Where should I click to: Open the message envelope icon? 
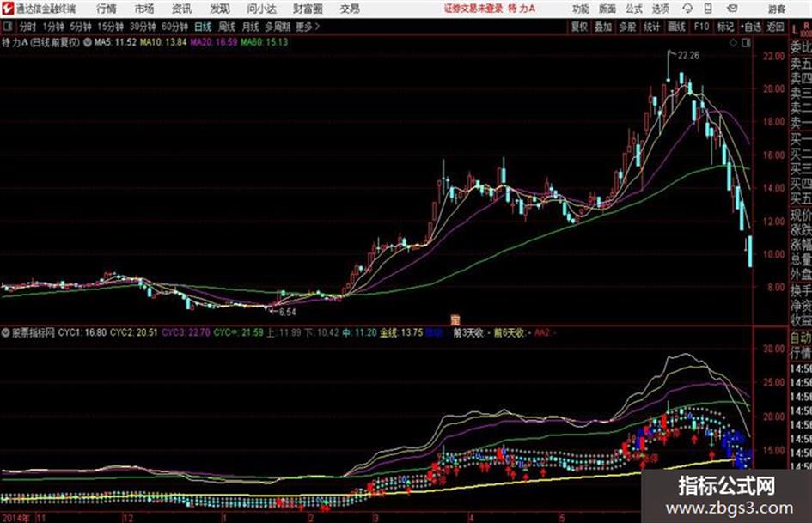point(732,9)
